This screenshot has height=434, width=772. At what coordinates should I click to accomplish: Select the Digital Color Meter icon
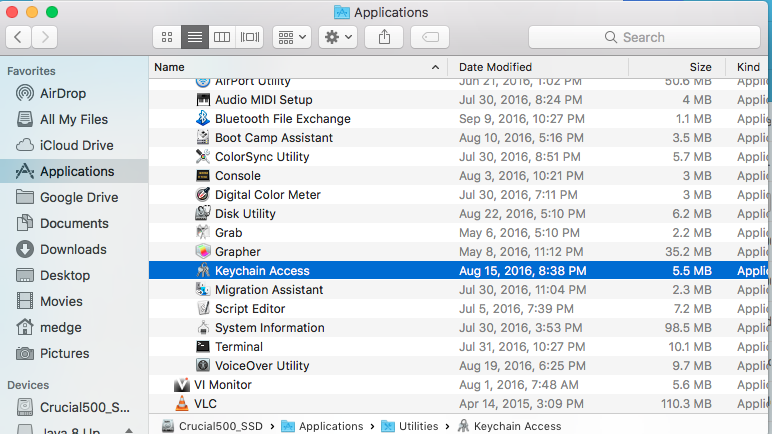(203, 195)
